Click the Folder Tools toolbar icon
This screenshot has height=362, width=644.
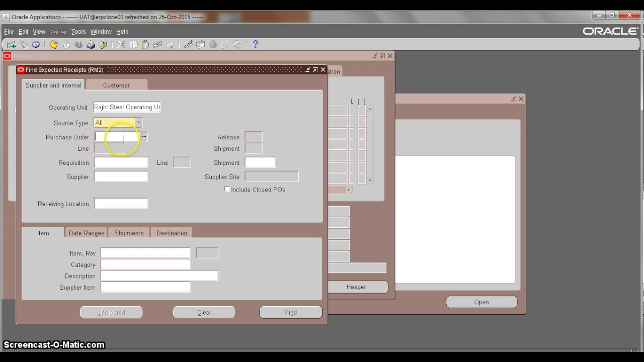pos(237,45)
